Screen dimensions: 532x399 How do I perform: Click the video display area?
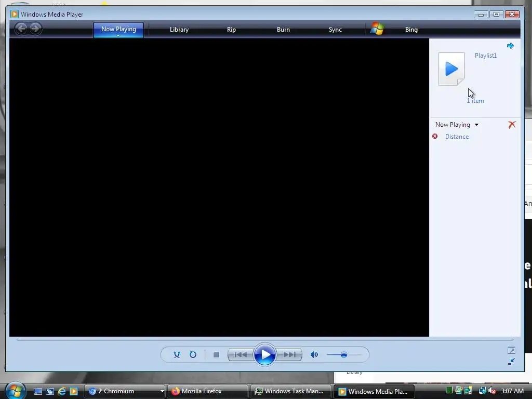219,187
